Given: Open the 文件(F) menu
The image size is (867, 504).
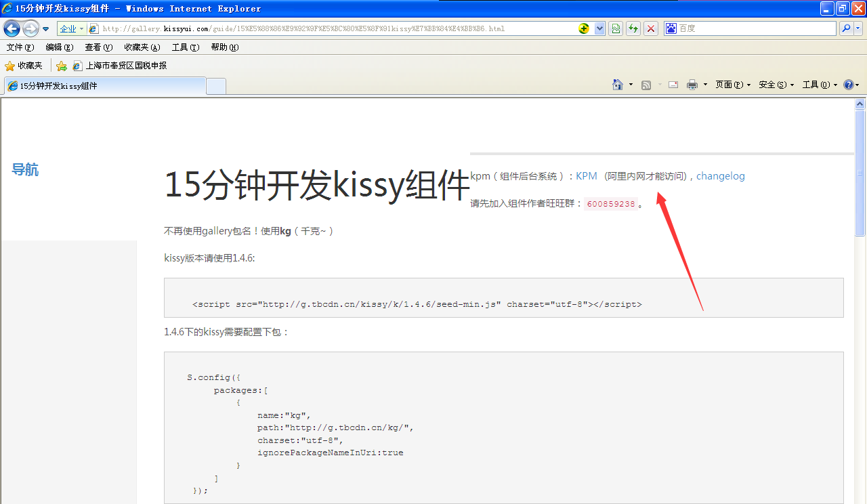Looking at the screenshot, I should 20,47.
